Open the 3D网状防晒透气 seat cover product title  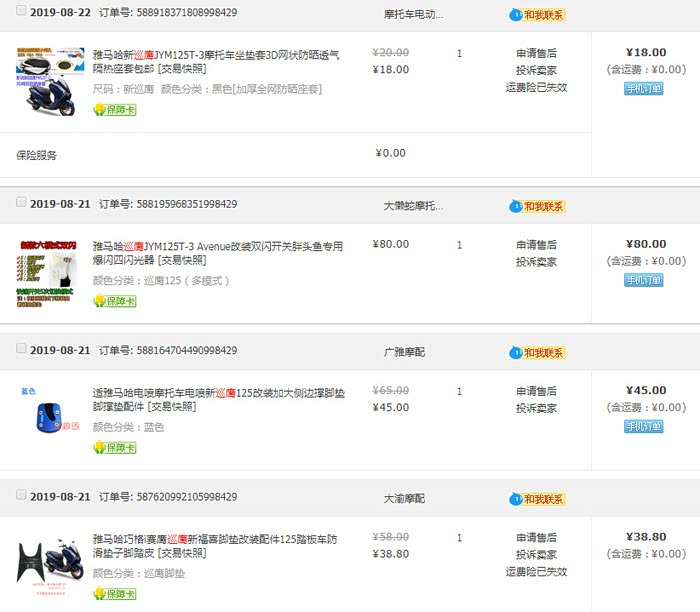216,62
